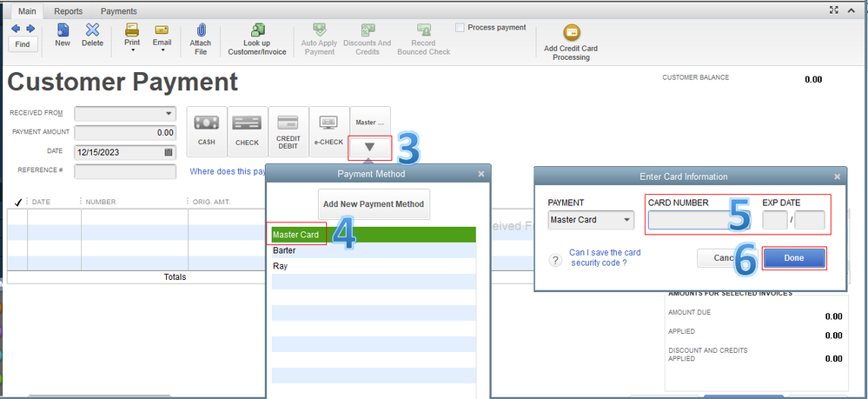868x399 pixels.
Task: Close the Enter Card Information dialog
Action: [x=837, y=176]
